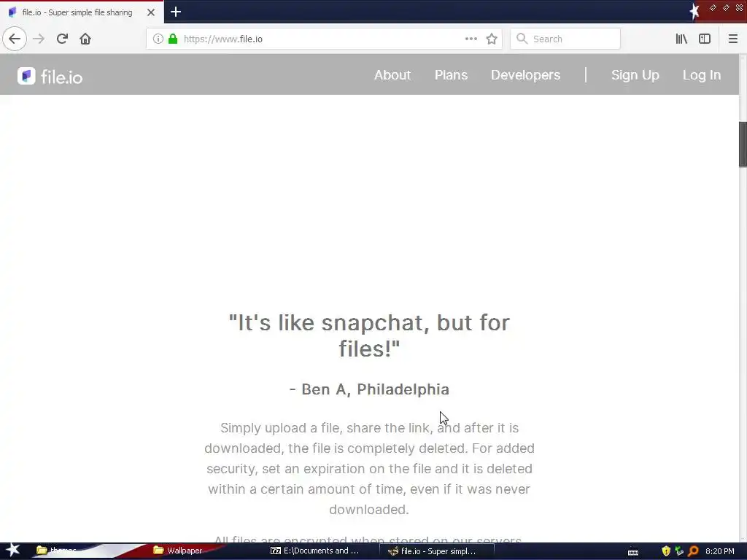Open the Wallpaper folder taskbar button
The width and height of the screenshot is (747, 560).
[x=179, y=551]
